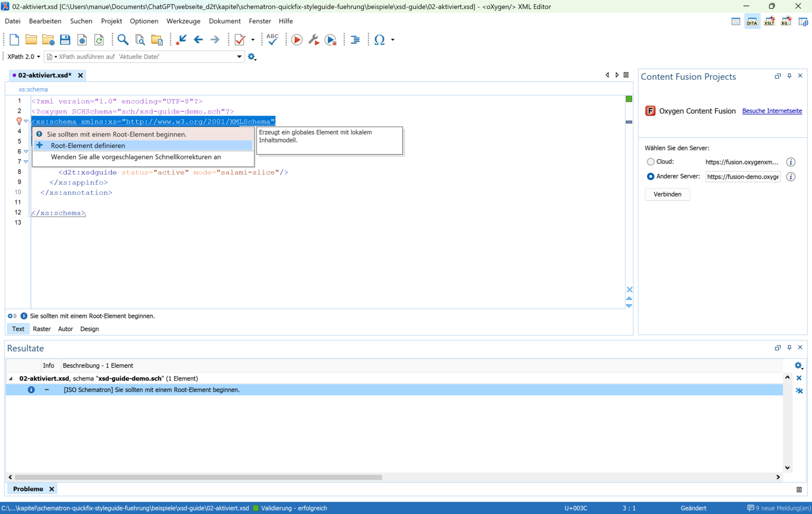This screenshot has height=514, width=812.
Task: Apply transformation scenario with red play icon
Action: coord(297,39)
